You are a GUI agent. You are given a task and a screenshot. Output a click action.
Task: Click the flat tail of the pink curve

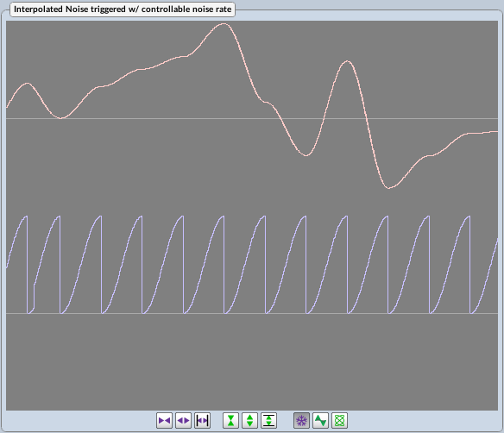[482, 132]
